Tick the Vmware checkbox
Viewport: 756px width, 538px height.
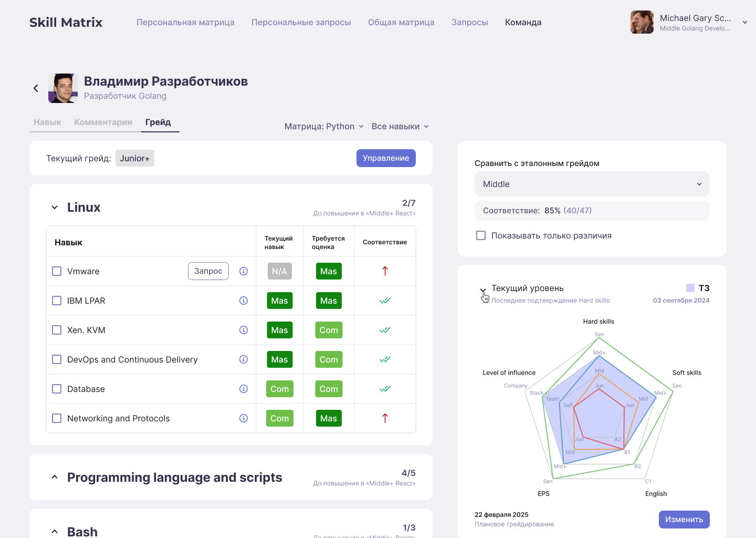click(57, 271)
